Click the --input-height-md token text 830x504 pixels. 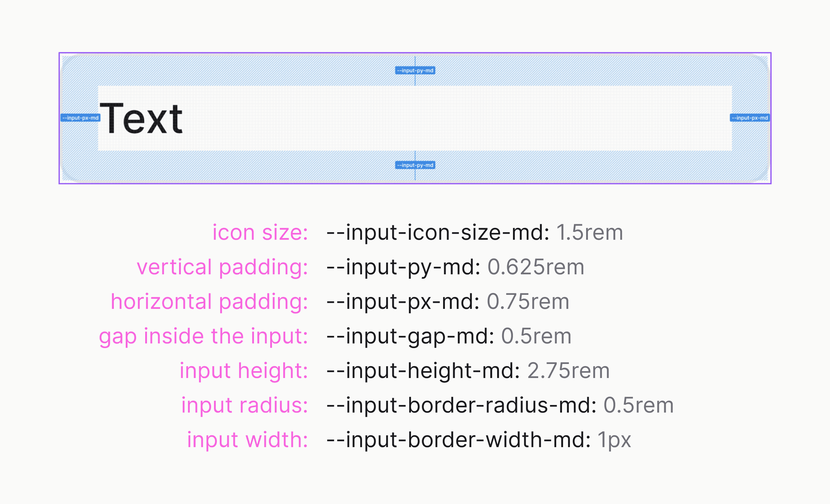[423, 370]
